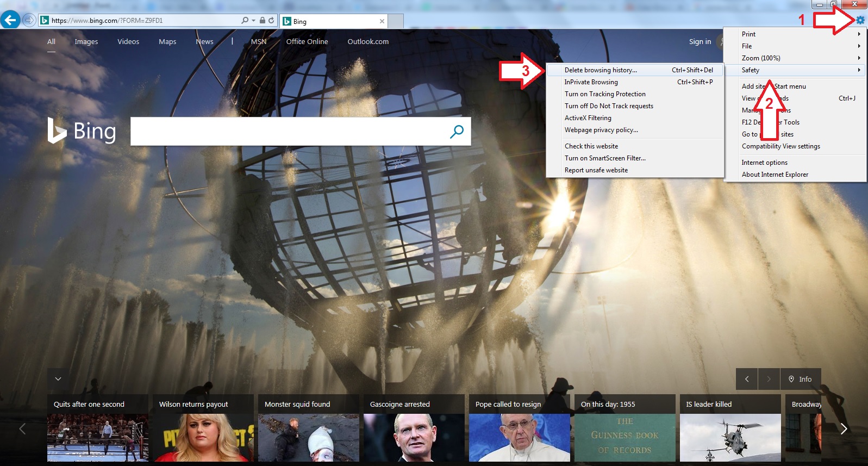Open Webpage privacy policy item
This screenshot has width=868, height=466.
(635, 130)
